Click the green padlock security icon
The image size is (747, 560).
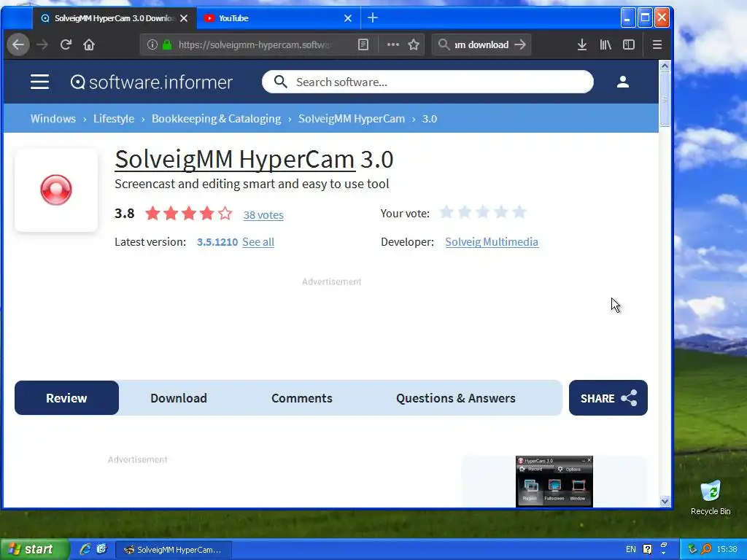click(x=167, y=44)
